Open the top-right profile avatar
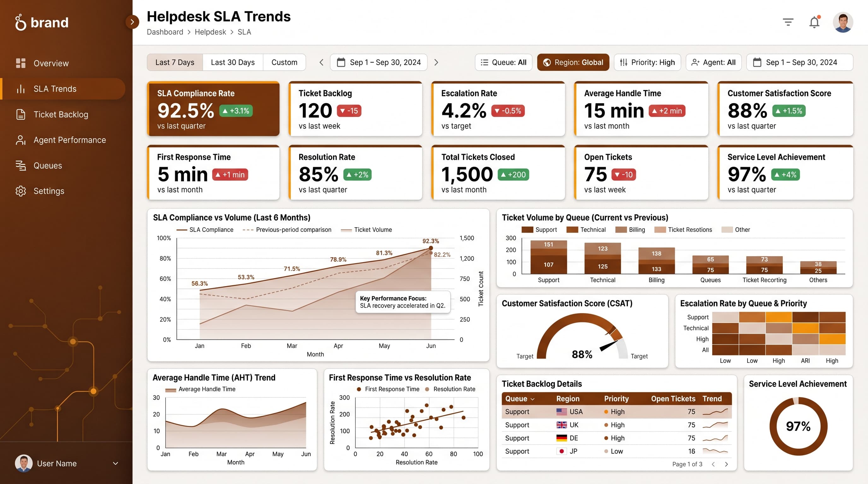The height and width of the screenshot is (484, 868). pyautogui.click(x=843, y=22)
